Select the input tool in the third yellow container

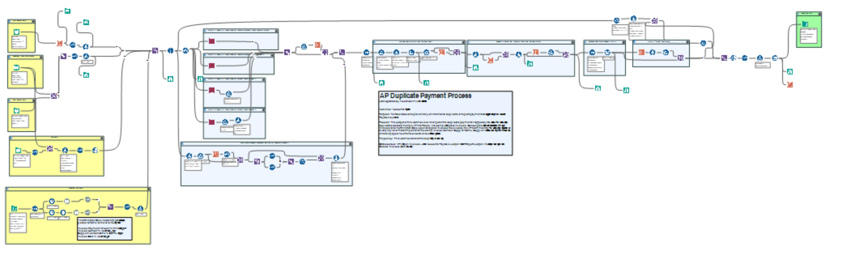pyautogui.click(x=16, y=111)
